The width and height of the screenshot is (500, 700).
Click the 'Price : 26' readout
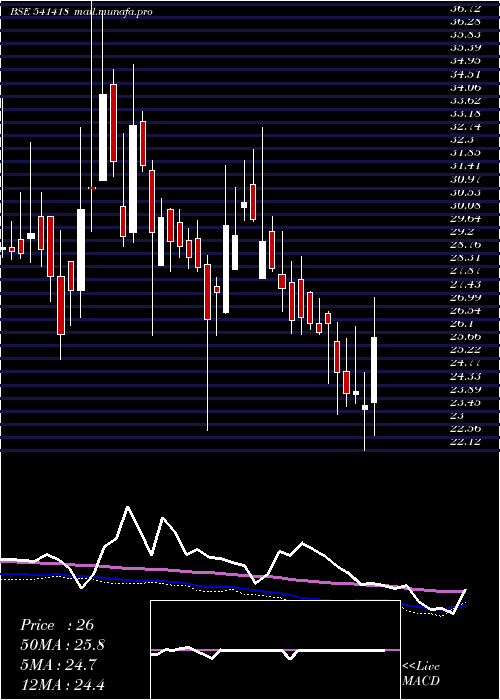coord(57,625)
